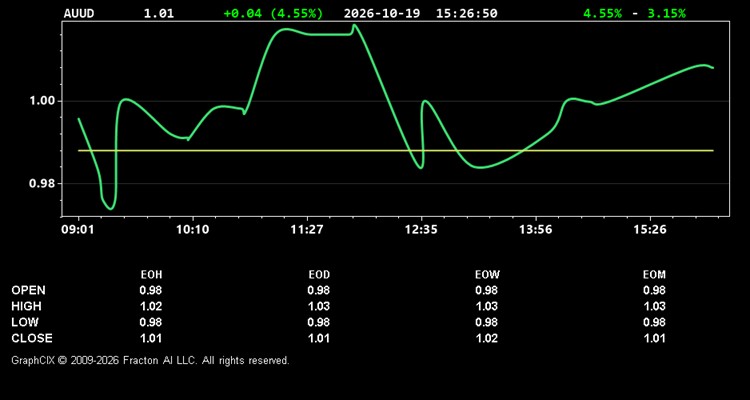Select the EOW LOW value 0.98
This screenshot has height=400, width=750.
point(486,322)
